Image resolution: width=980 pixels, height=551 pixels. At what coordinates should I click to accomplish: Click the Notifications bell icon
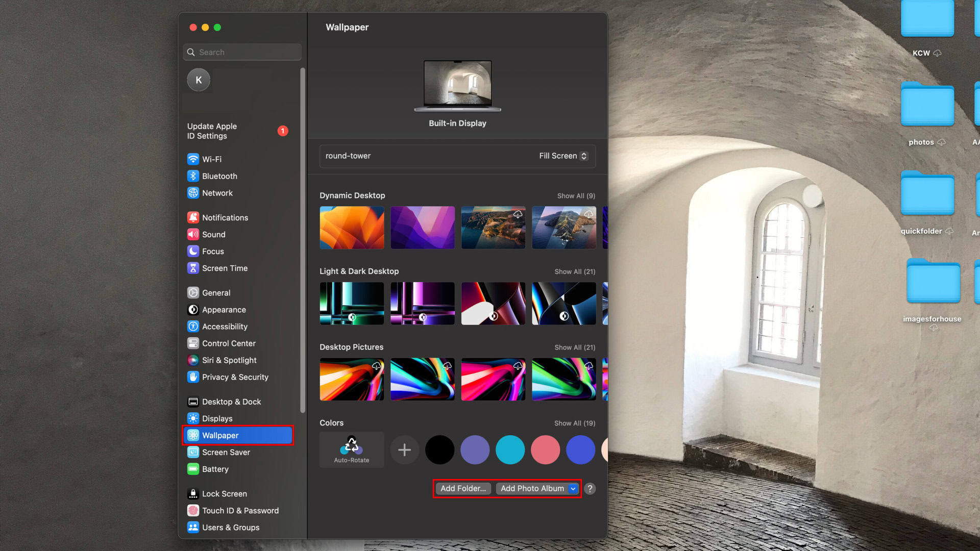tap(193, 217)
